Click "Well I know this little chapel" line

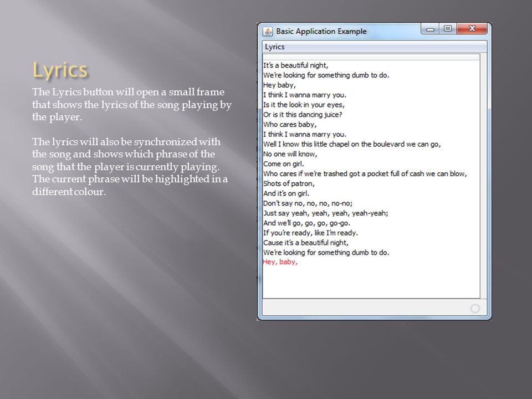pyautogui.click(x=352, y=144)
